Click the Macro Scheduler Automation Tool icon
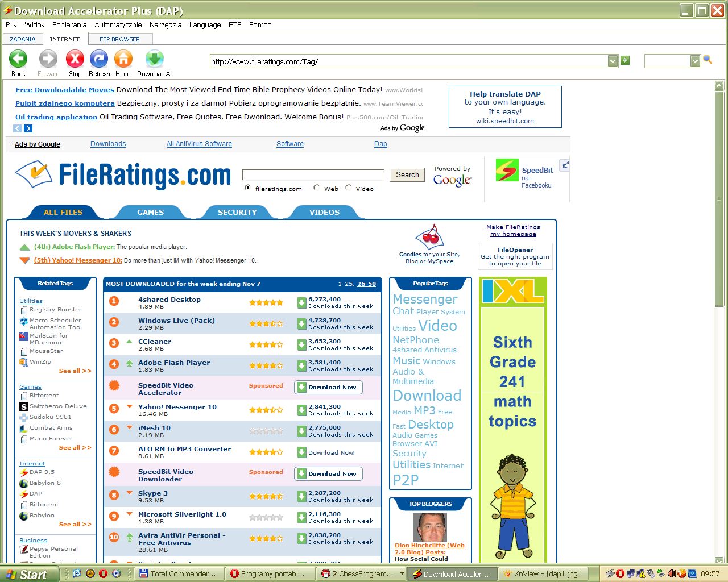 tap(24, 321)
